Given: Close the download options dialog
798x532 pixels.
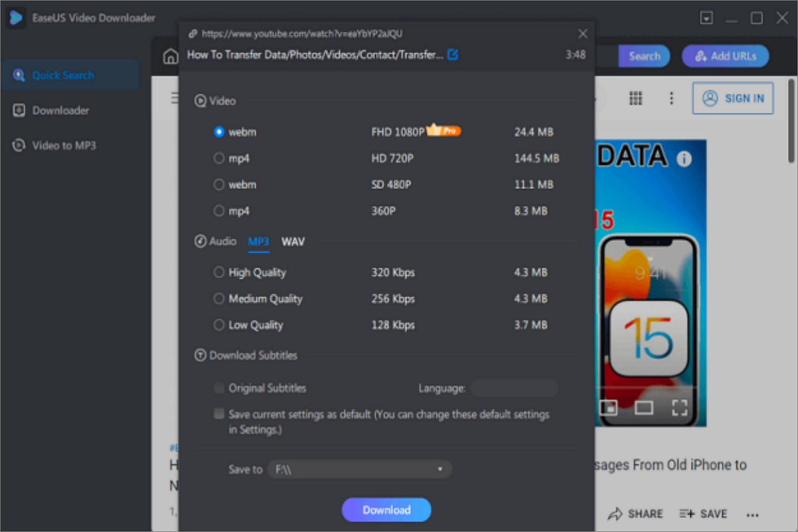Looking at the screenshot, I should click(583, 33).
